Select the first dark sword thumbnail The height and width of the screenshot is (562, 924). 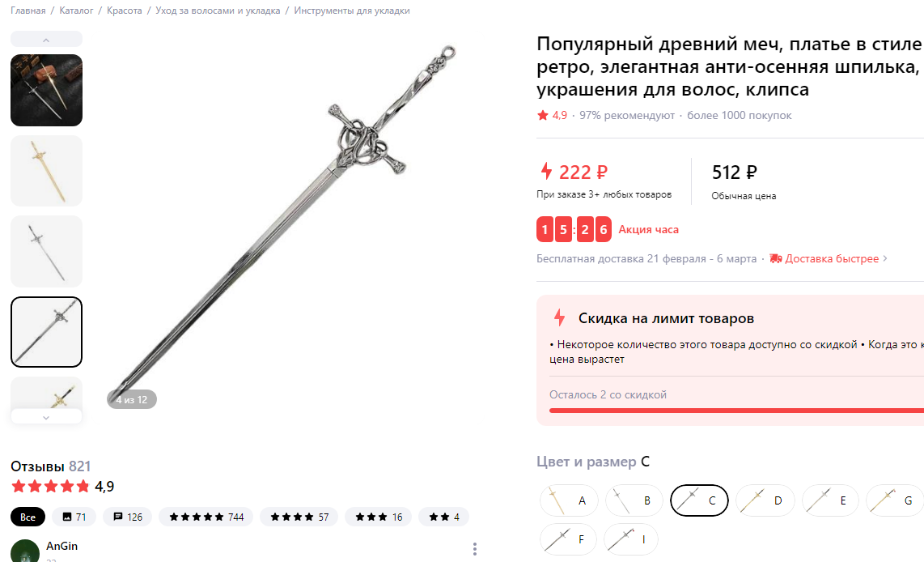[x=47, y=90]
